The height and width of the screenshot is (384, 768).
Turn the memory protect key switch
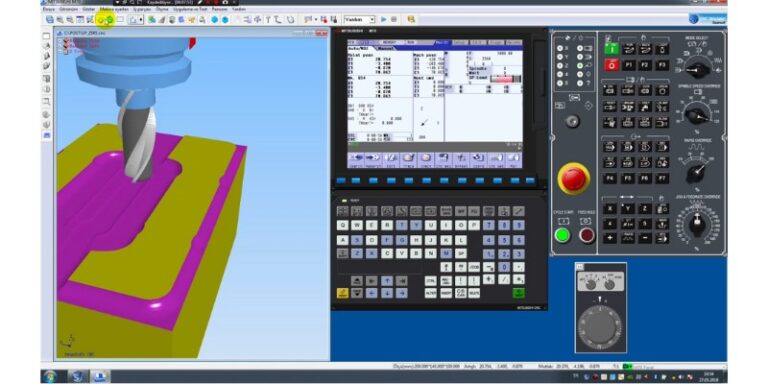pyautogui.click(x=572, y=121)
